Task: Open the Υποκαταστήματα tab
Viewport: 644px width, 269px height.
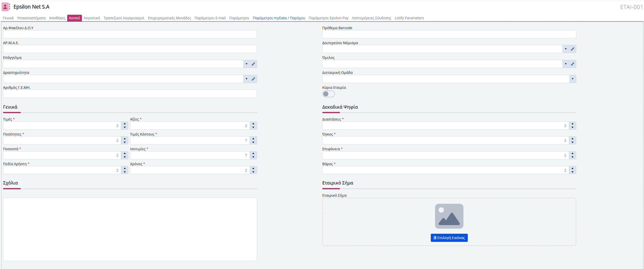Action: (31, 18)
